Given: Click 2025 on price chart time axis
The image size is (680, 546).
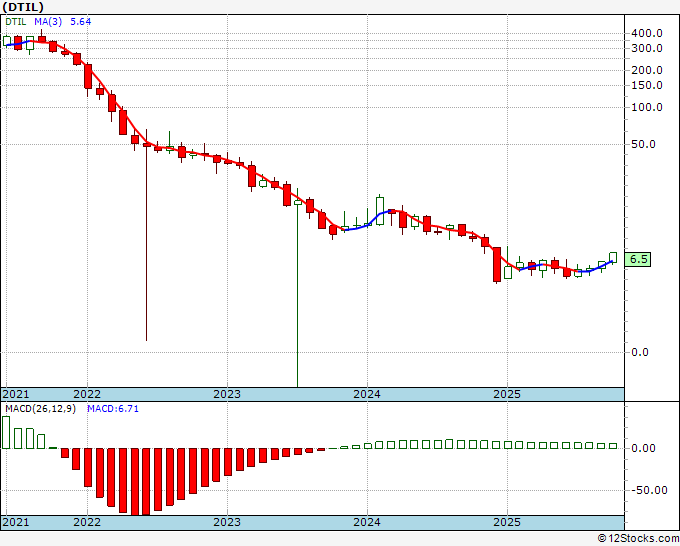Looking at the screenshot, I should pyautogui.click(x=507, y=394).
